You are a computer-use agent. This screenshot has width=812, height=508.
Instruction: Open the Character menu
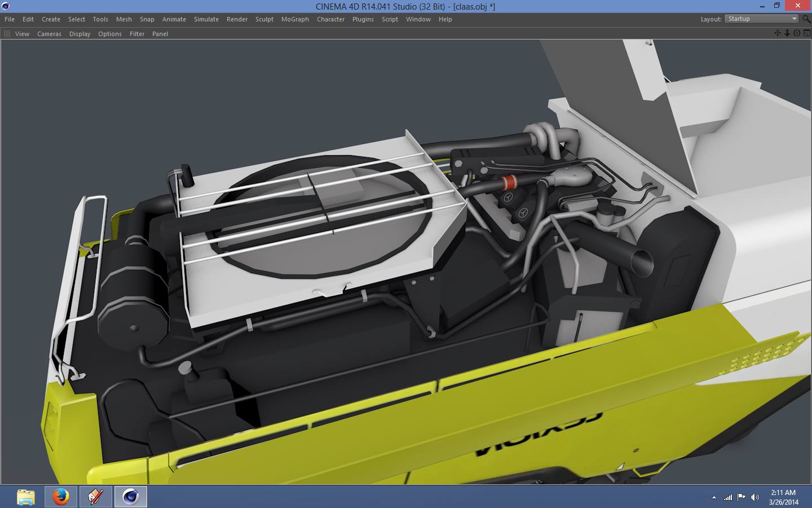tap(331, 19)
